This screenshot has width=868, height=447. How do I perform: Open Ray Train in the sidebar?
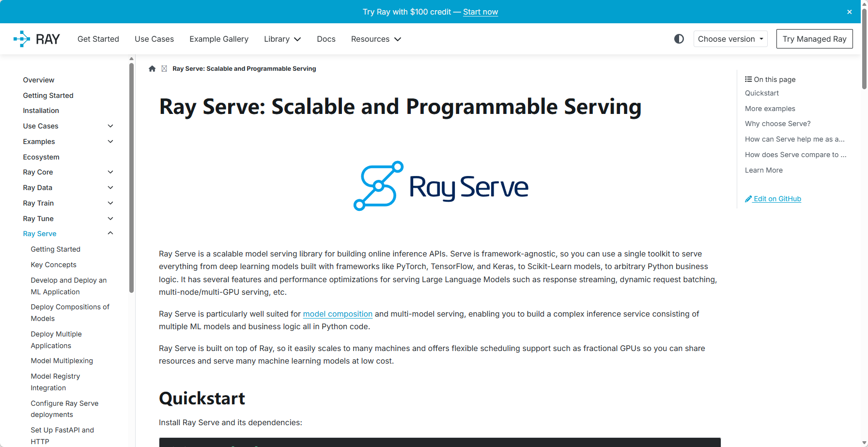click(x=38, y=203)
